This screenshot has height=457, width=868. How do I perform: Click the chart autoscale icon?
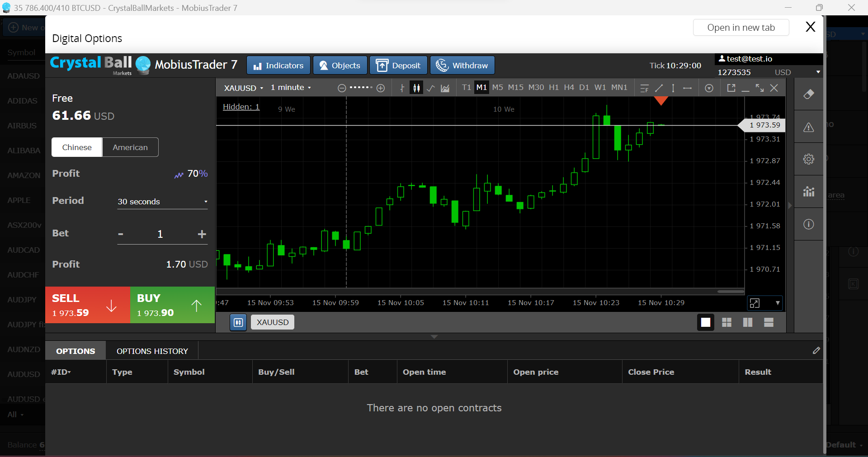click(755, 303)
